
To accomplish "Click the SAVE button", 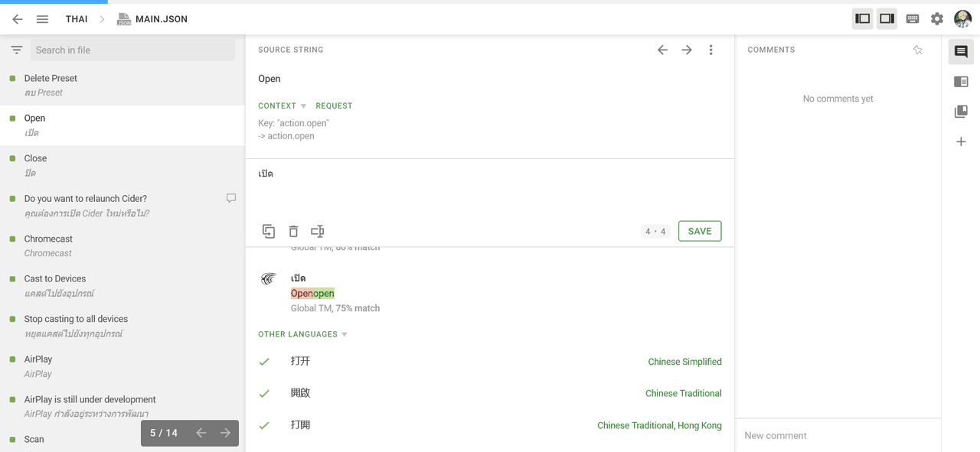I will coord(700,231).
